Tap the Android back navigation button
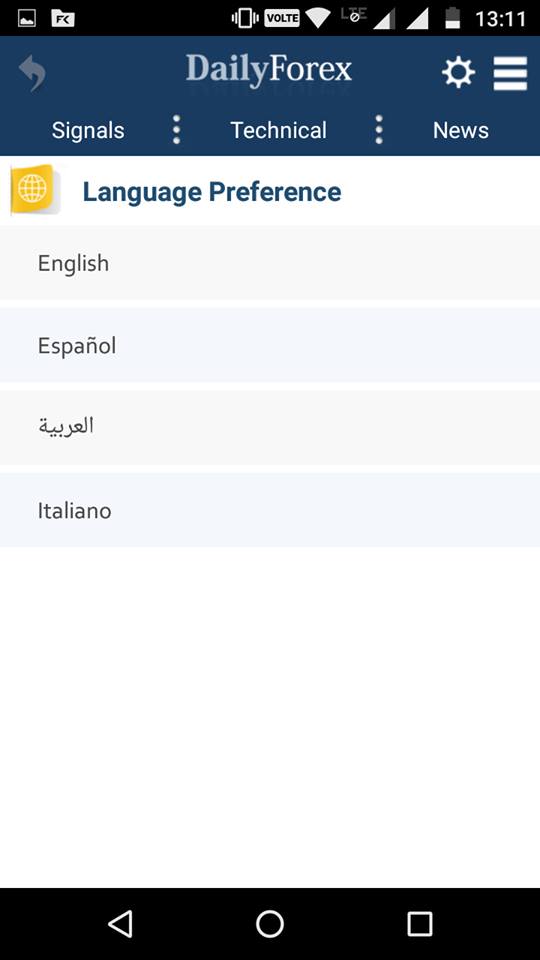Screen dimensions: 540x960 pyautogui.click(x=120, y=924)
